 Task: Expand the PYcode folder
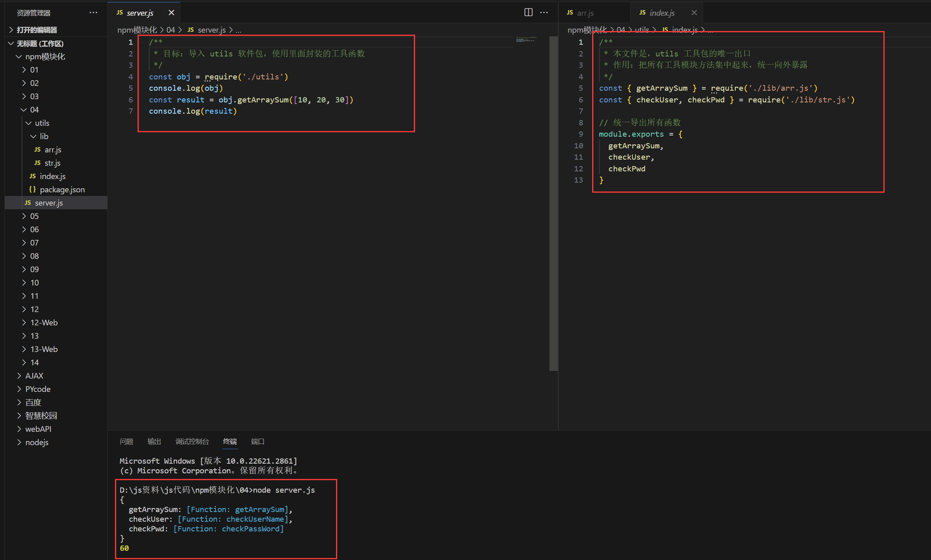pos(56,389)
